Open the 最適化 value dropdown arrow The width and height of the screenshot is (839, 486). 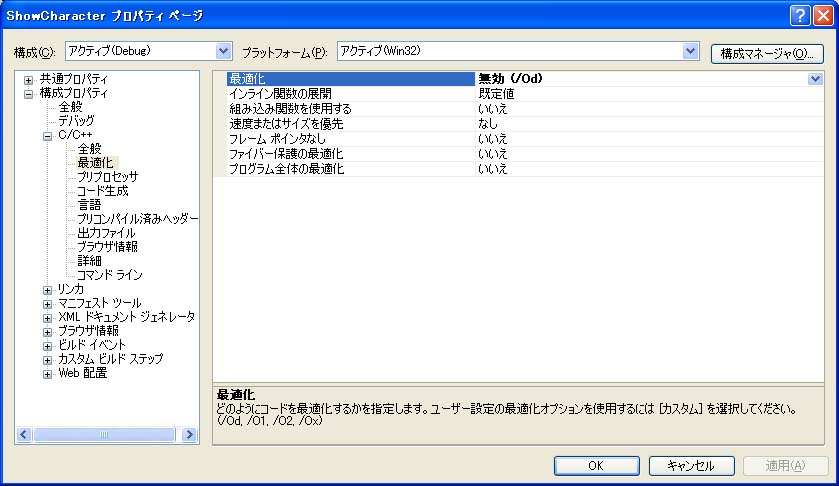point(815,79)
